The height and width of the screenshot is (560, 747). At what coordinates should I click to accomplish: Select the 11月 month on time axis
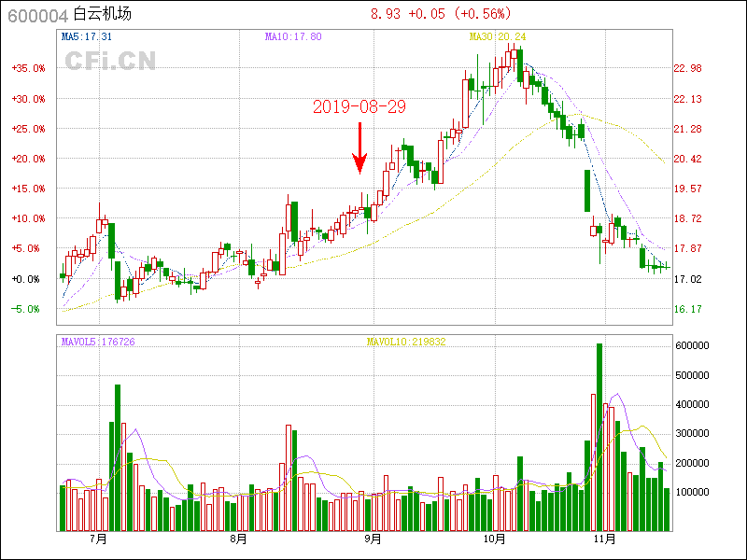point(605,539)
